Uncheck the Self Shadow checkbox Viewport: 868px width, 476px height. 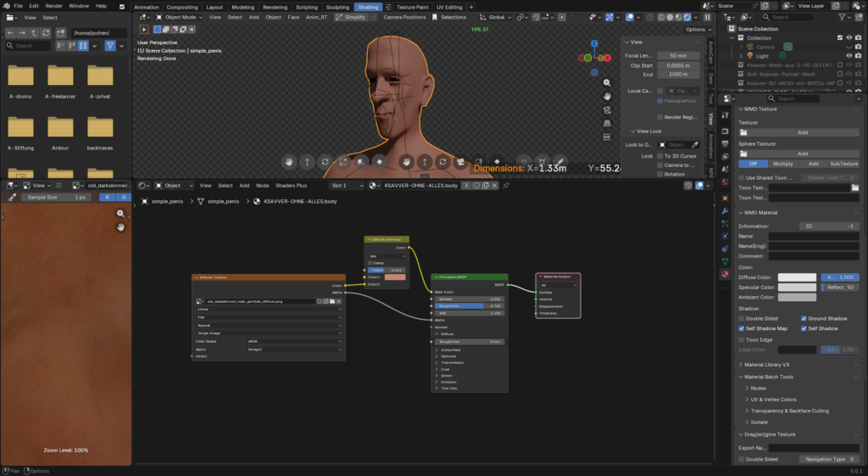(x=804, y=328)
